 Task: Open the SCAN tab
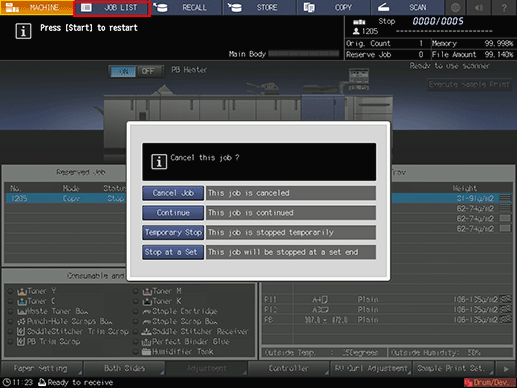pos(407,7)
